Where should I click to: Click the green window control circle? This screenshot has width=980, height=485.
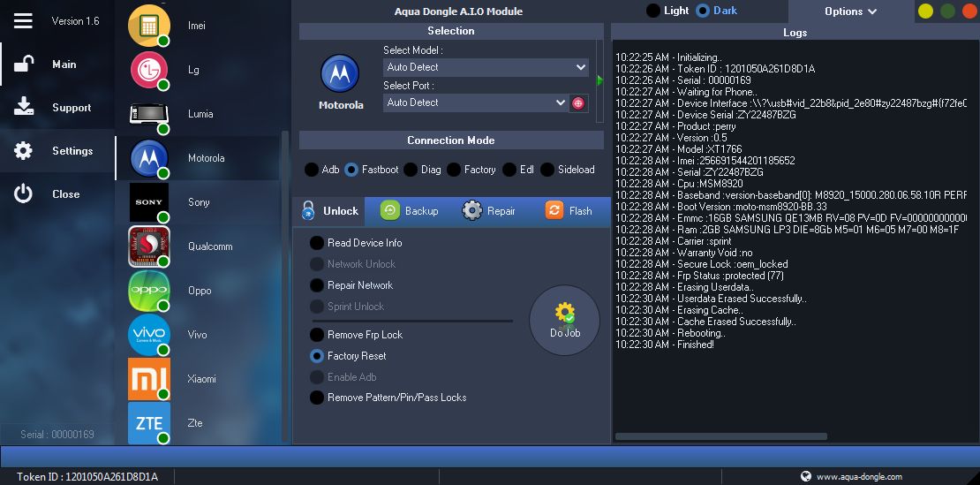pos(947,11)
